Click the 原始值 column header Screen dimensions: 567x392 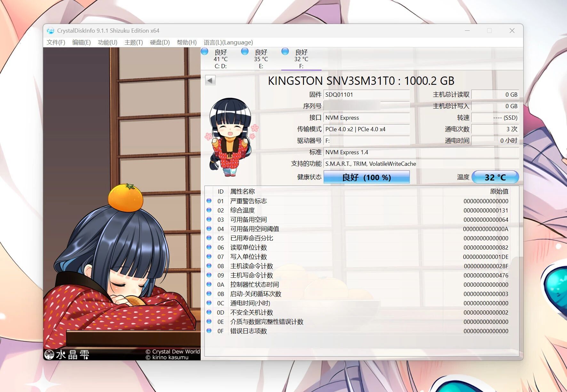click(476, 191)
